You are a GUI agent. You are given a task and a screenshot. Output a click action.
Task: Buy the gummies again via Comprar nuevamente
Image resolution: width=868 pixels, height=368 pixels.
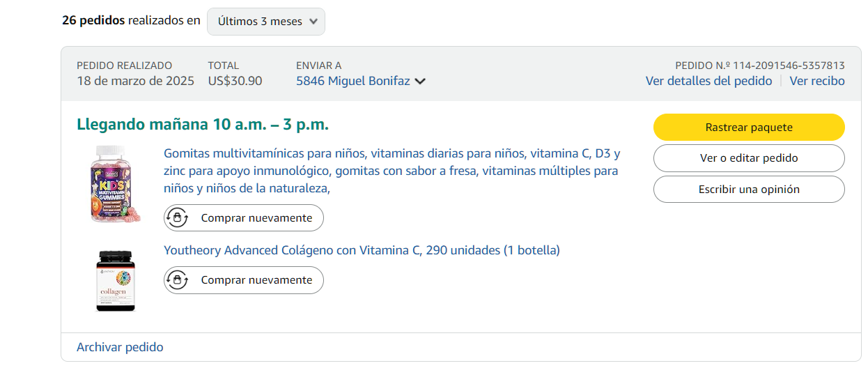tap(244, 218)
